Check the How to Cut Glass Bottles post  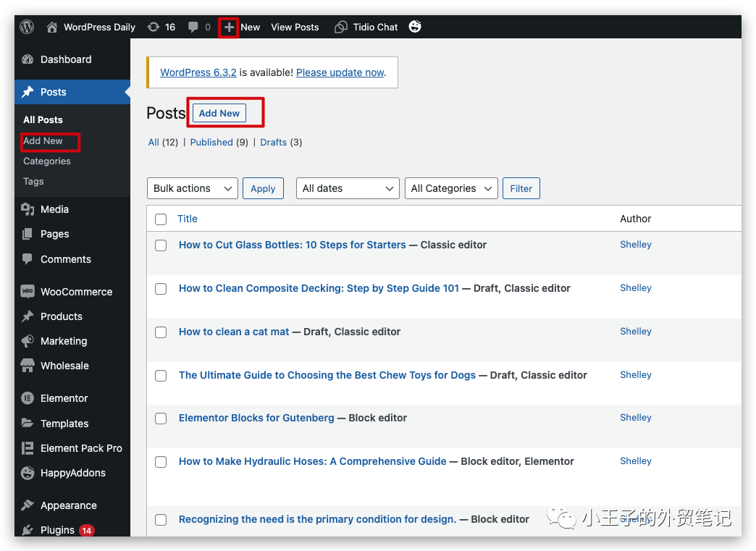tap(161, 245)
